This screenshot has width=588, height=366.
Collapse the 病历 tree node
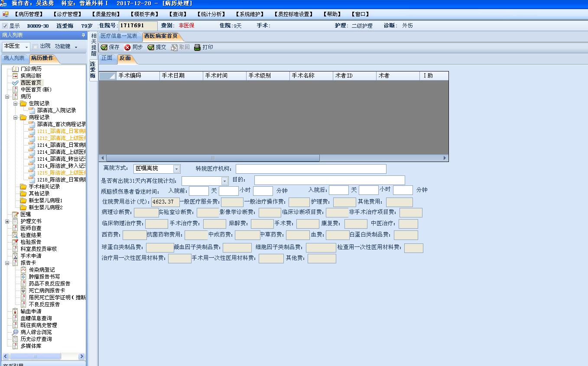click(7, 97)
